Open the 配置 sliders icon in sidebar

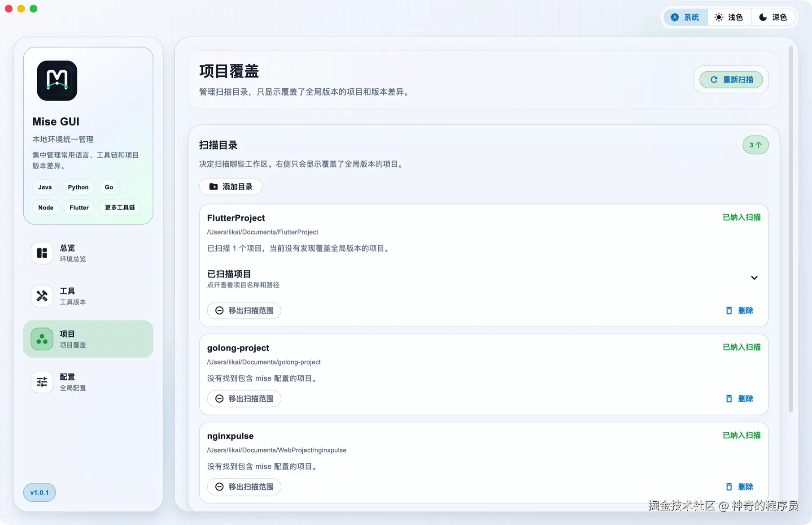click(42, 382)
